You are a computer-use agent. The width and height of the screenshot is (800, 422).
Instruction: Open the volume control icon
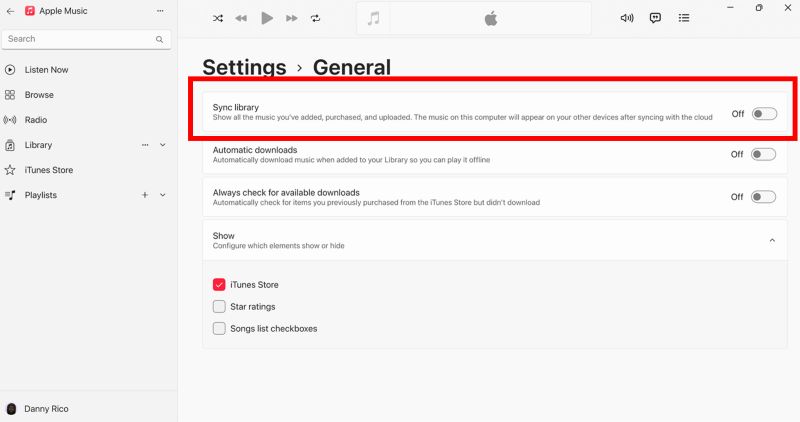[627, 18]
